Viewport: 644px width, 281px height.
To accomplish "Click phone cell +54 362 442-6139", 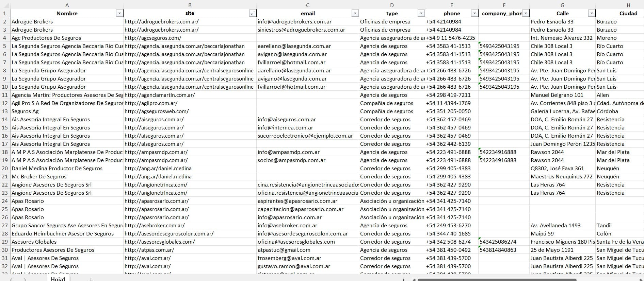I will pos(452,144).
